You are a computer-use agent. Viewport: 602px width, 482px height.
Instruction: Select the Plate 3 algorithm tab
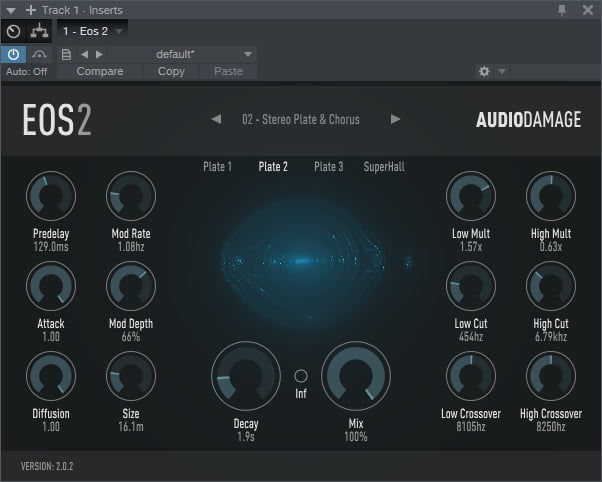click(x=328, y=167)
